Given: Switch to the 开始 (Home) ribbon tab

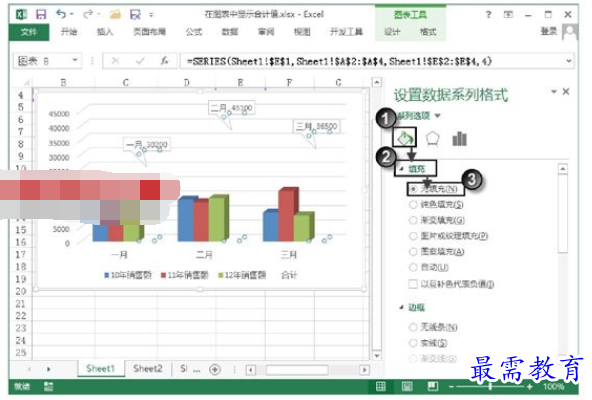Looking at the screenshot, I should click(x=69, y=32).
